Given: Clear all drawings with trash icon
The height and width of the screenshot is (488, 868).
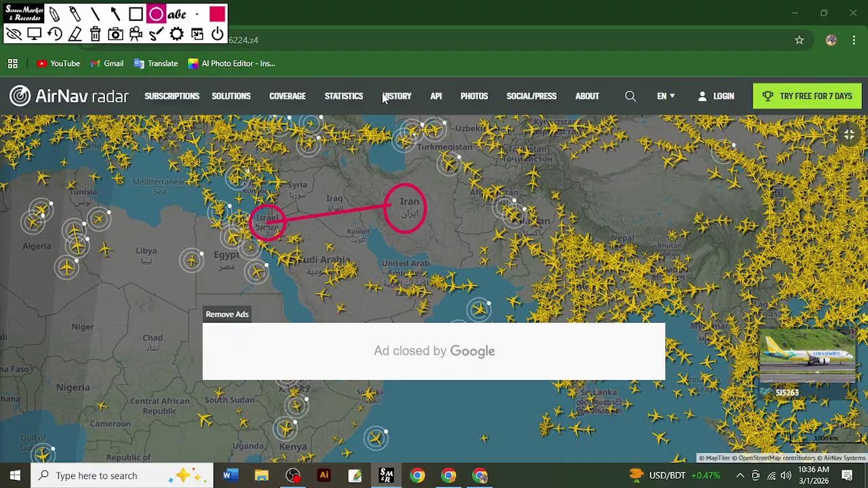Looking at the screenshot, I should click(x=95, y=34).
